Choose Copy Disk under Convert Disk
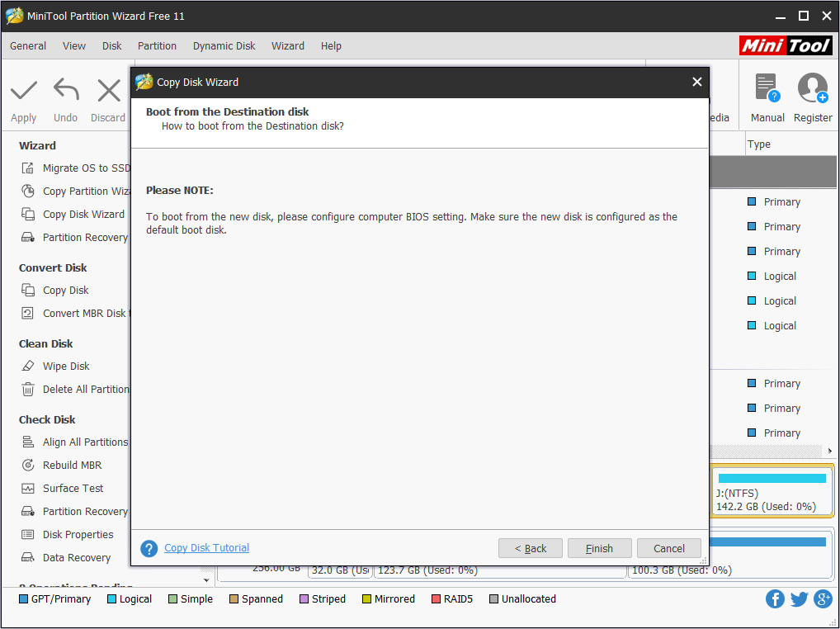The width and height of the screenshot is (840, 629). [x=54, y=291]
